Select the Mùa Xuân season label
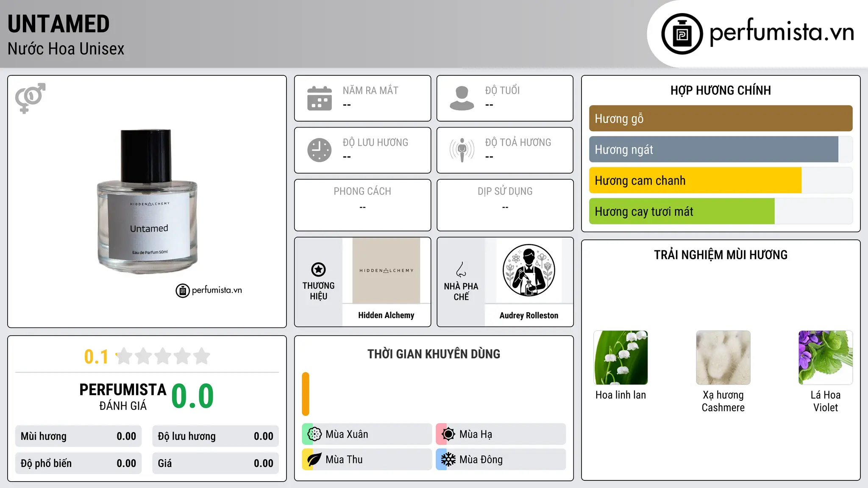The height and width of the screenshot is (488, 868). click(347, 434)
